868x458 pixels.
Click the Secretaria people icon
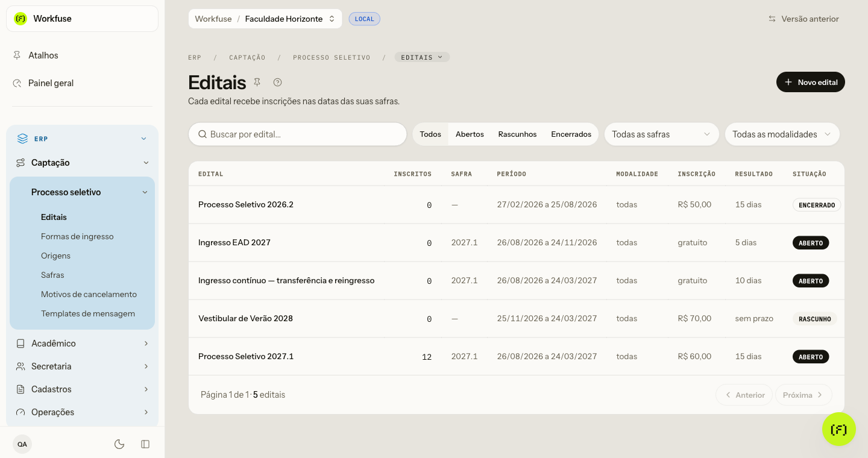pos(20,366)
